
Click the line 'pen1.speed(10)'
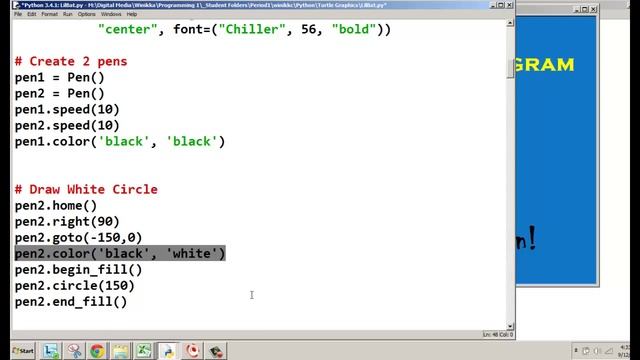tap(67, 109)
